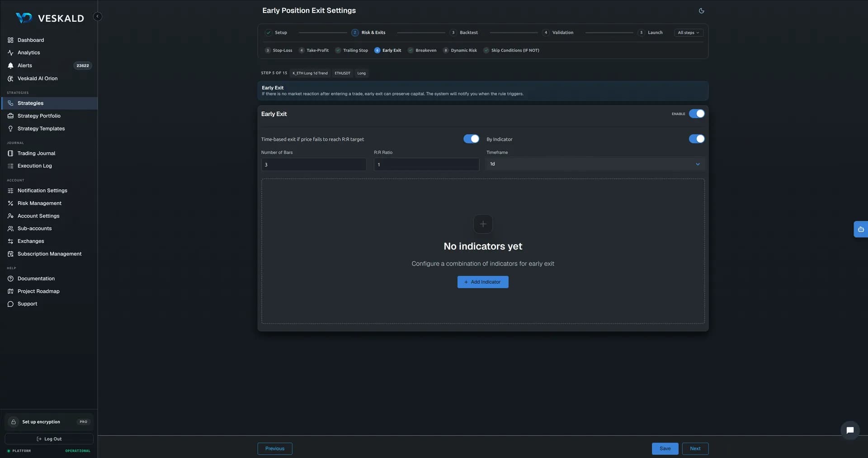
Task: Click the Sub-accounts people icon
Action: point(10,229)
